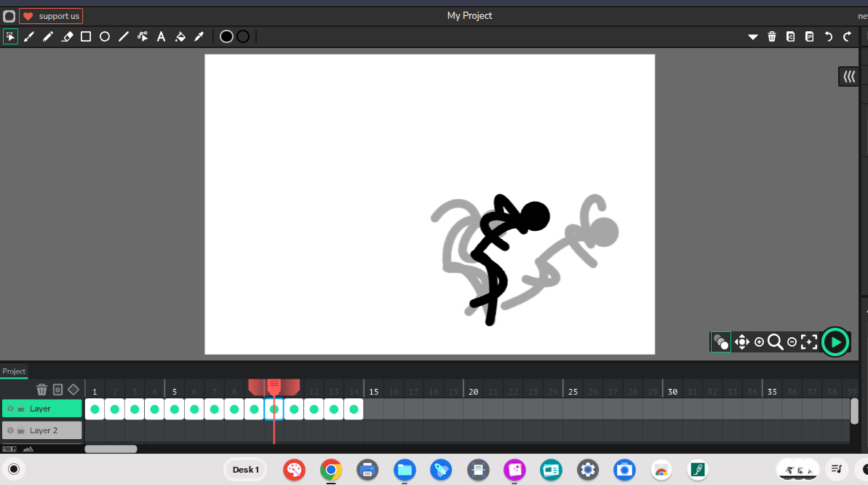Choose the Eraser tool
868x485 pixels.
67,36
